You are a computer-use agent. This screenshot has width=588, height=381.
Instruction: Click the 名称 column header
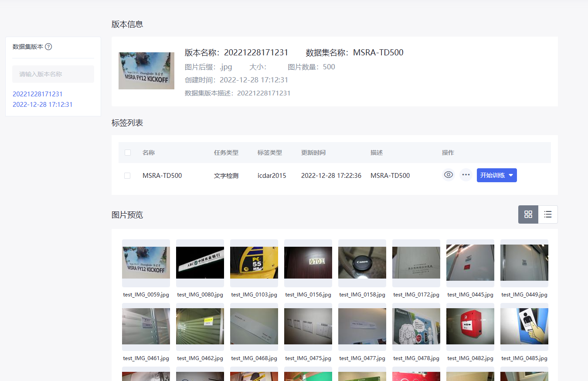[x=149, y=153]
